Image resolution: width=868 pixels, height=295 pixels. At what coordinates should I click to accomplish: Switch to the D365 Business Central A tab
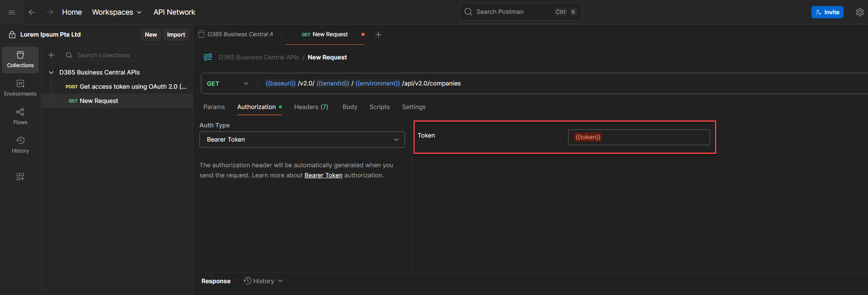click(236, 35)
